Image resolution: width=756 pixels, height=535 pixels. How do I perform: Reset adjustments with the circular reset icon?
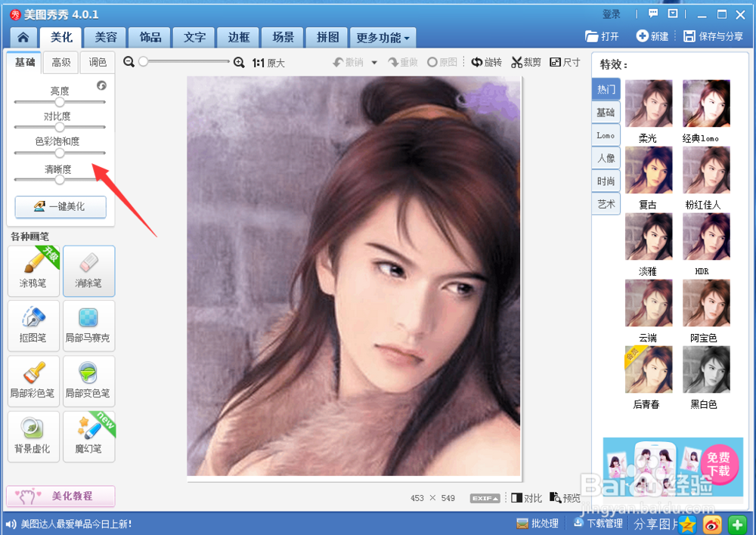102,85
